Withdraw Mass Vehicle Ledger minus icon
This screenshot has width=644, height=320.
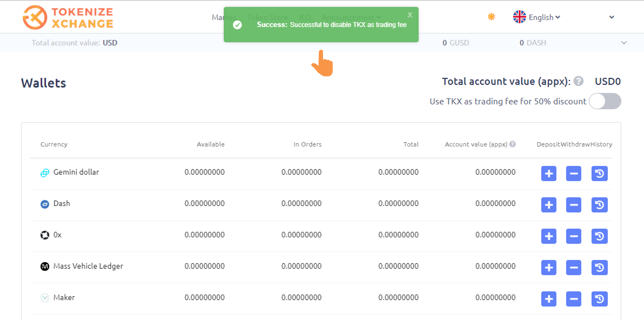coord(573,267)
